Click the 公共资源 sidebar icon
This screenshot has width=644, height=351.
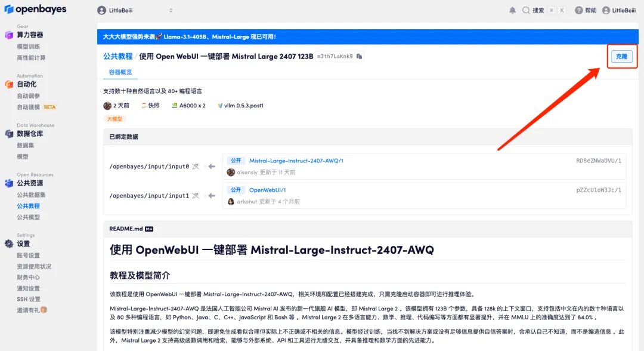coord(9,183)
